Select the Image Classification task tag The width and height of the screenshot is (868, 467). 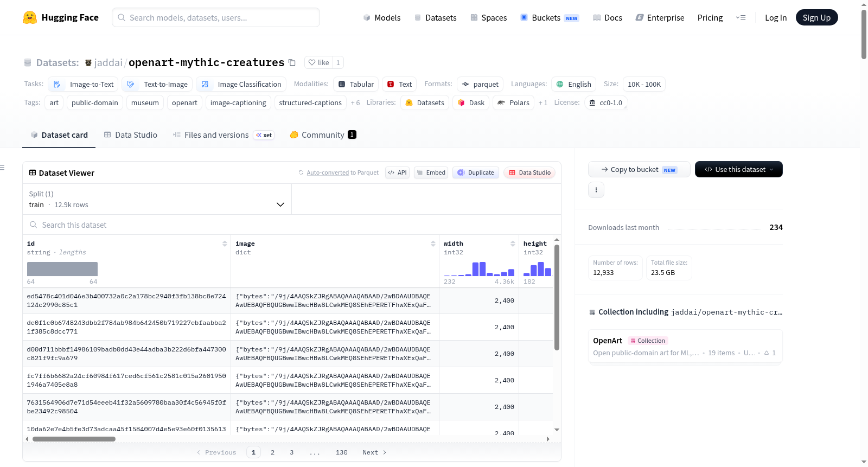click(x=241, y=84)
